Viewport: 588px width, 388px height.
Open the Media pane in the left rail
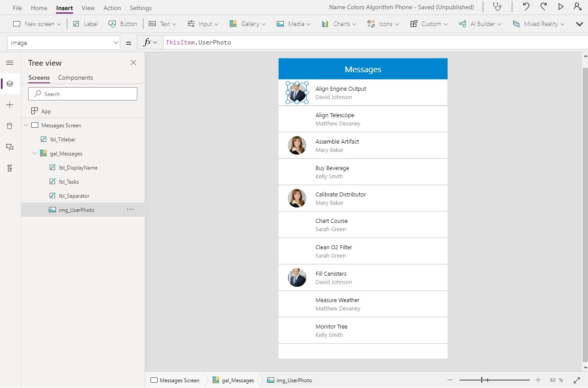point(10,147)
